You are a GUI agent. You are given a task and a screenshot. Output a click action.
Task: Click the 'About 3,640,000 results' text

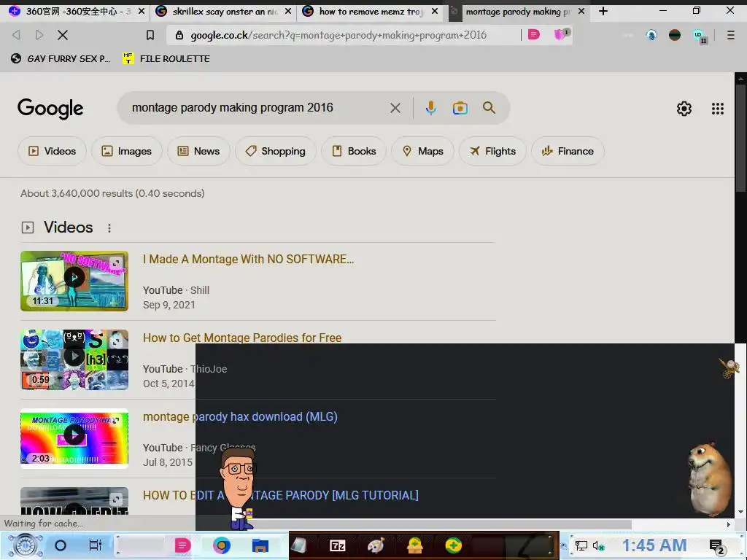coord(112,193)
